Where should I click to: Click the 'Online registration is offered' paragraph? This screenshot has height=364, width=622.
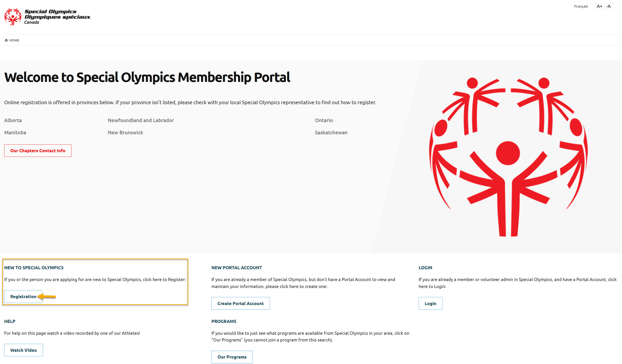(x=190, y=102)
